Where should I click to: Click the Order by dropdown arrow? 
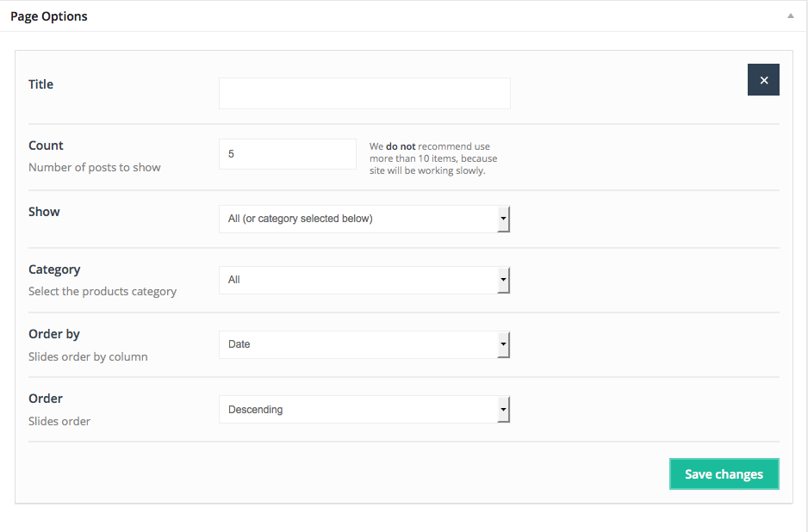coord(503,344)
